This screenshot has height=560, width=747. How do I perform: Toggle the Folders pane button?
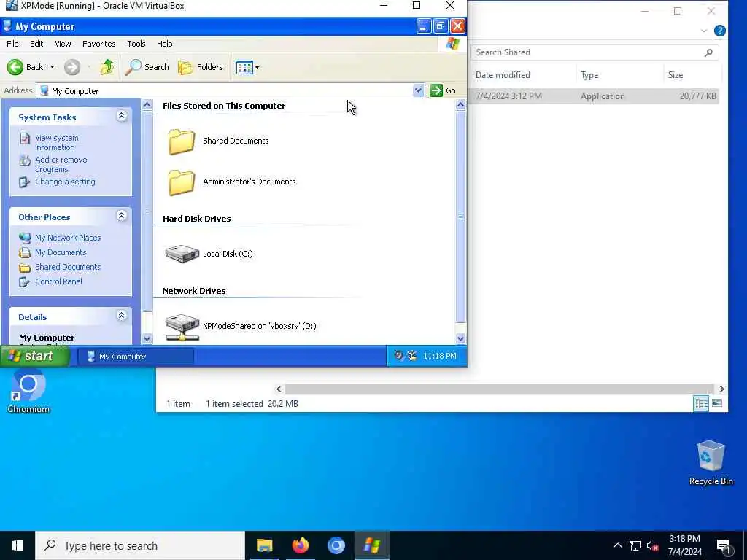point(201,67)
